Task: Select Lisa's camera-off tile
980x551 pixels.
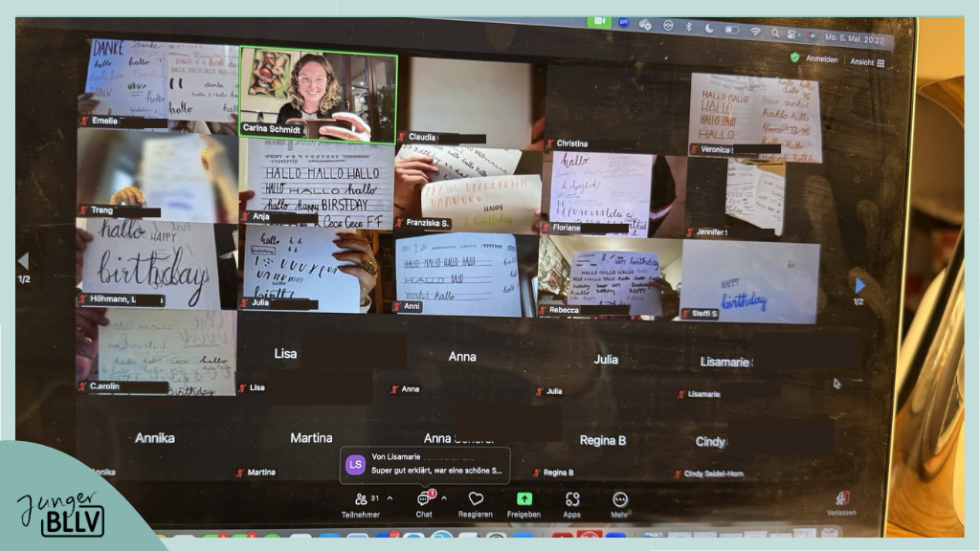Action: (x=313, y=356)
